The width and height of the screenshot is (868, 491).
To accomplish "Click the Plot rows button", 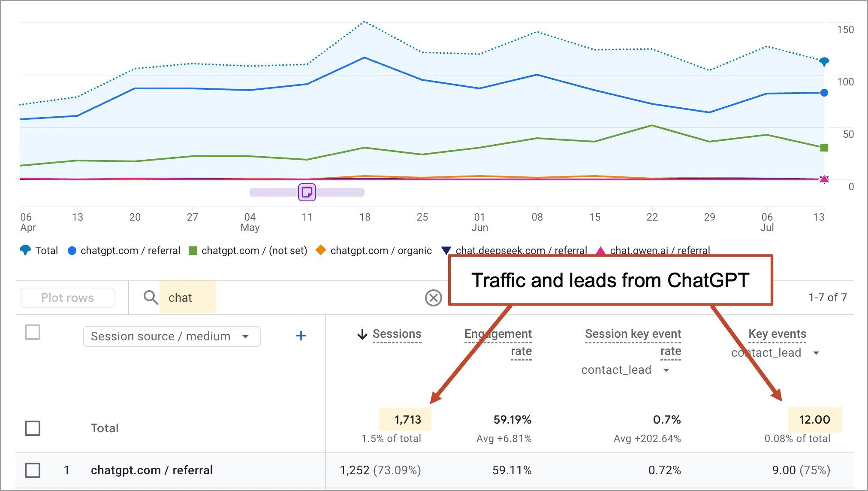I will pyautogui.click(x=67, y=297).
